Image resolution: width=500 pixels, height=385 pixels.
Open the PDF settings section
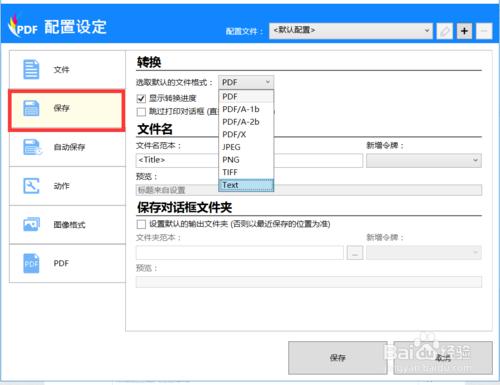click(67, 263)
